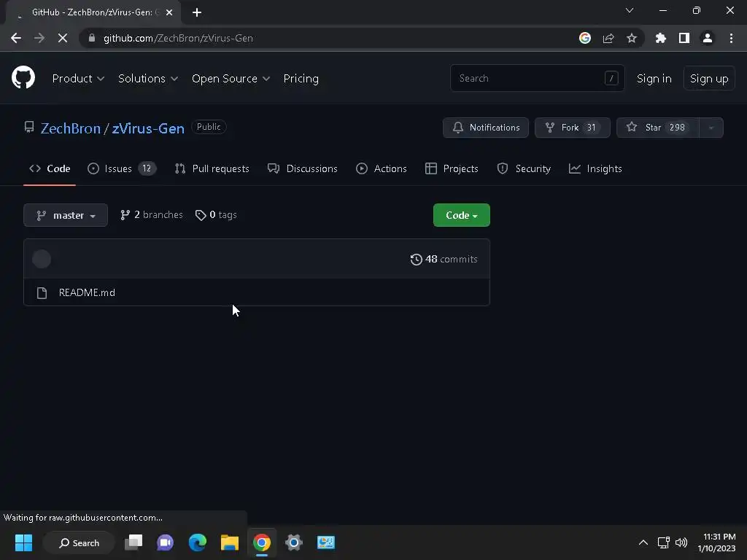The height and width of the screenshot is (560, 747).
Task: Open the master branch selector
Action: [66, 215]
